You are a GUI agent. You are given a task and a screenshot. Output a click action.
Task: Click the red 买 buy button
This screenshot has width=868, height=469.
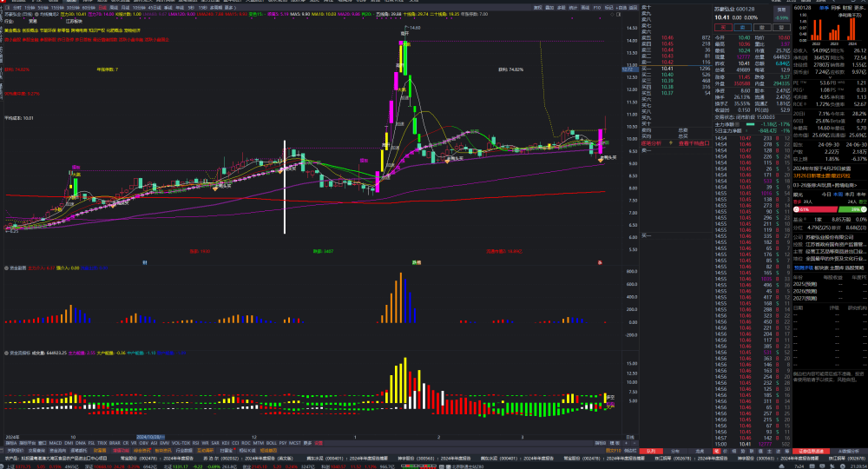[724, 27]
